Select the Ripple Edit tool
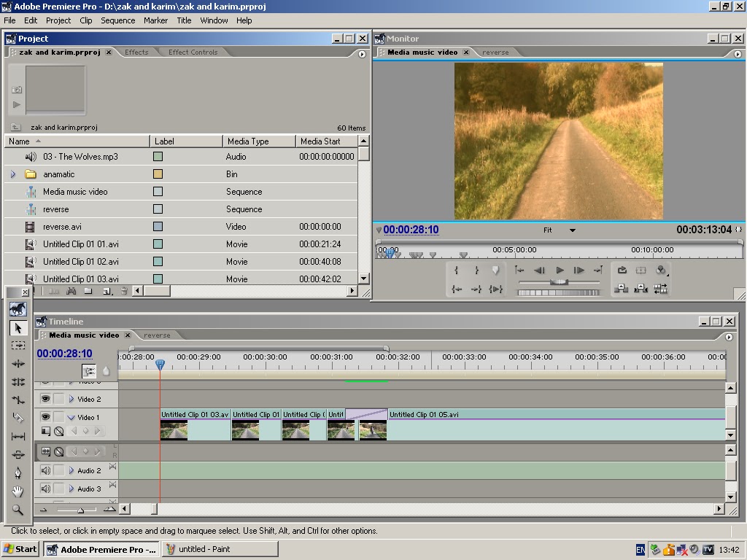747x560 pixels. [x=18, y=364]
